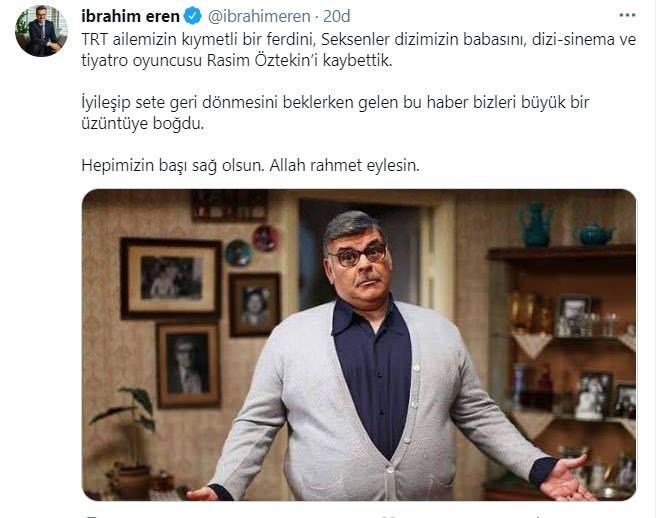The height and width of the screenshot is (518, 664).
Task: Click the word "üzüntüye" in the tweet
Action: (x=115, y=124)
